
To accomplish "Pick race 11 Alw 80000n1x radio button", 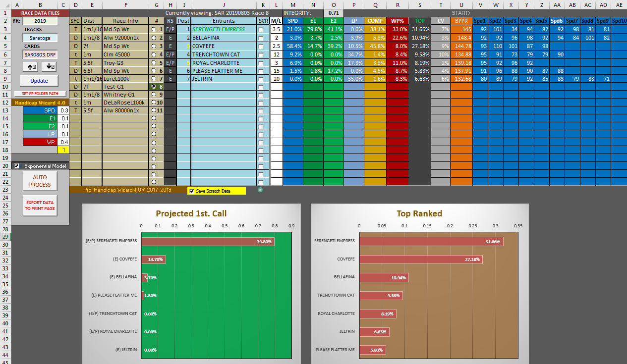I will coord(154,110).
